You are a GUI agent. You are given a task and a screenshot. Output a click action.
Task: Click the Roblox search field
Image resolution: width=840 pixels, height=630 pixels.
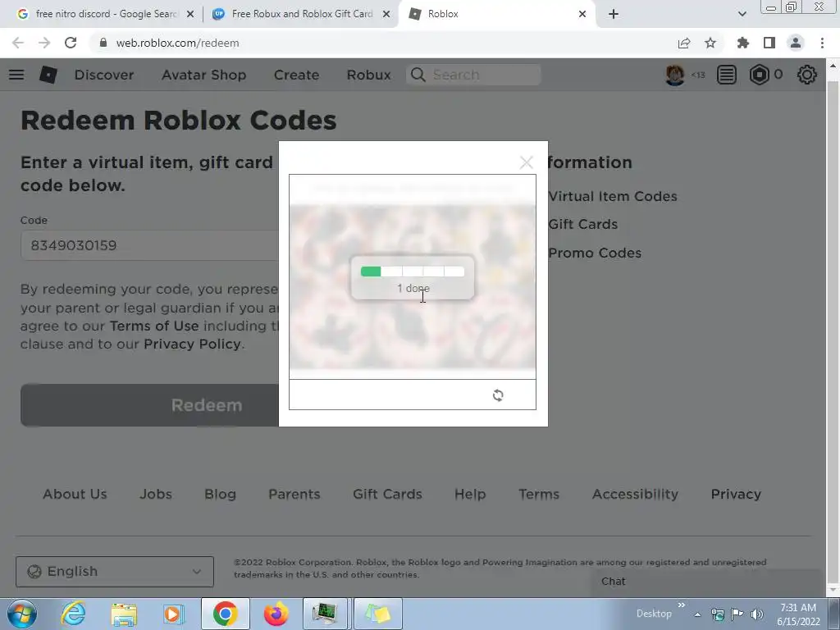tap(473, 75)
